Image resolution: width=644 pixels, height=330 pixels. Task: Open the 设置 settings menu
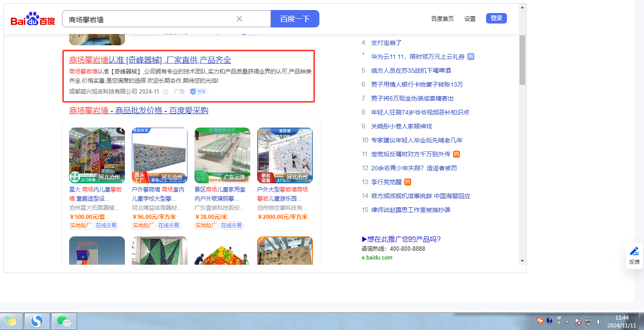pos(470,19)
